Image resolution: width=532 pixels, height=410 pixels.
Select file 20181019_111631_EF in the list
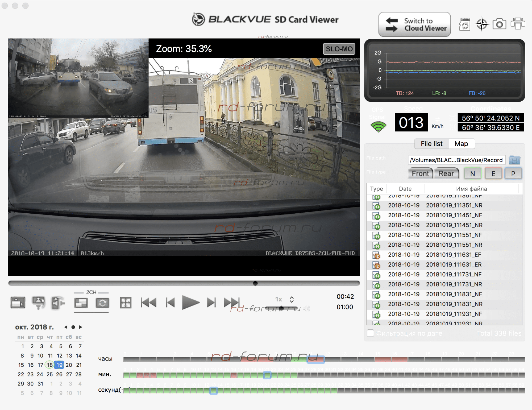tap(453, 255)
